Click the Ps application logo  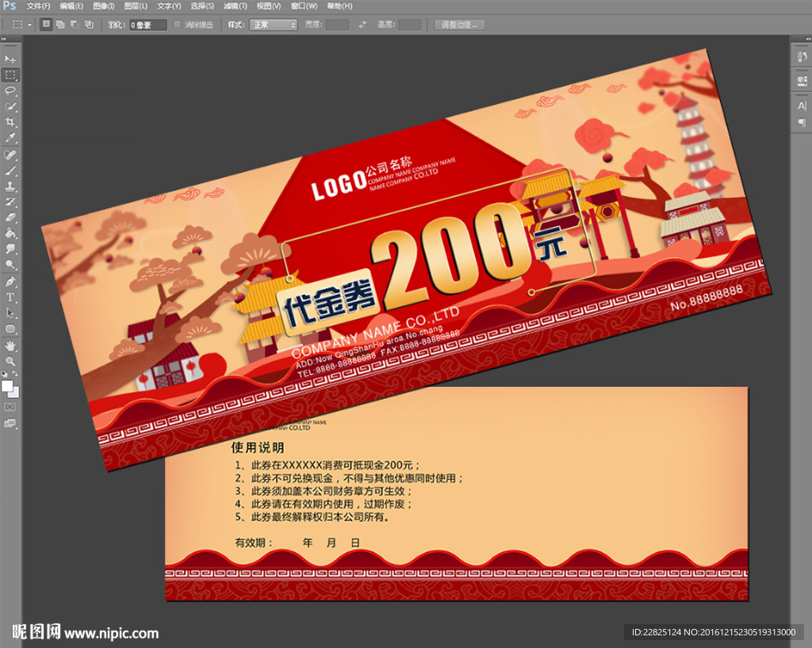10,6
